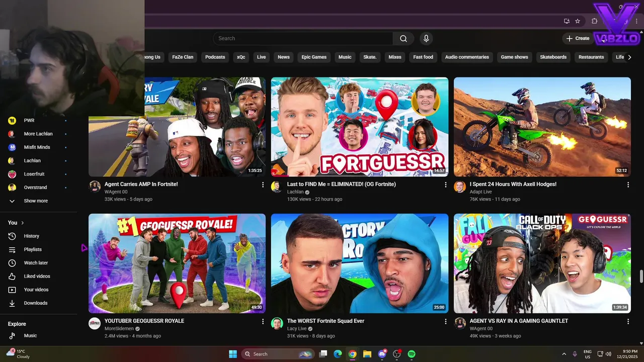Select the xQc chip

tap(241, 57)
